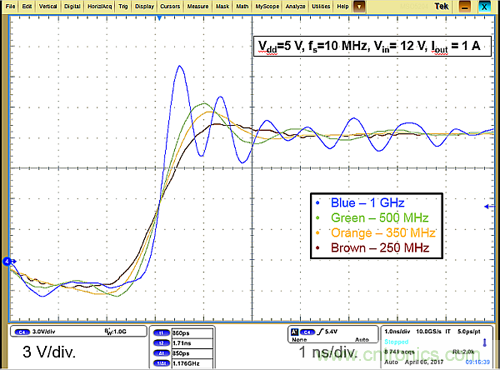Viewport: 500px width, 370px height.
Task: Select the blue trigger position marker at top
Action: point(160,18)
